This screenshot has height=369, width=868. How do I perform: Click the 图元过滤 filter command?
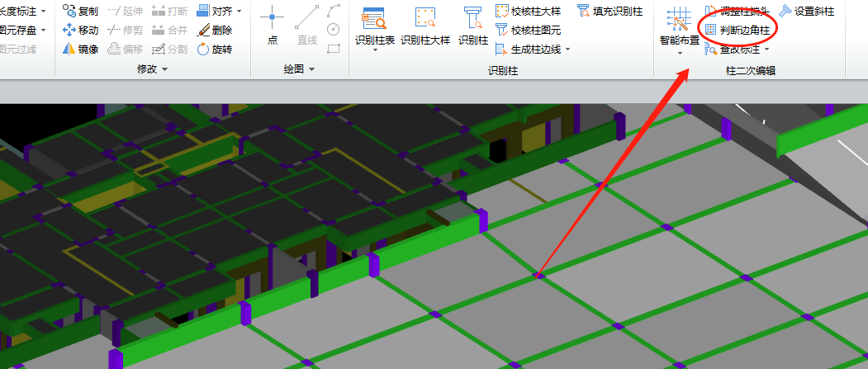[18, 50]
